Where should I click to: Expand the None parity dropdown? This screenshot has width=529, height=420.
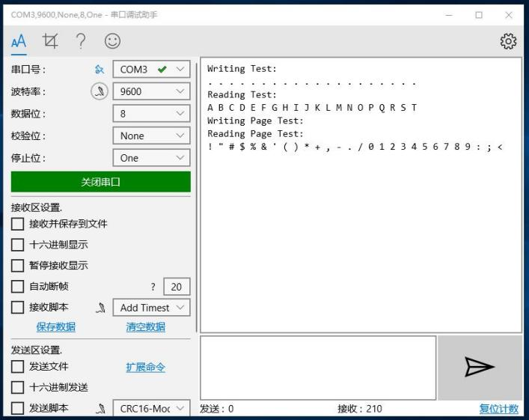(151, 136)
